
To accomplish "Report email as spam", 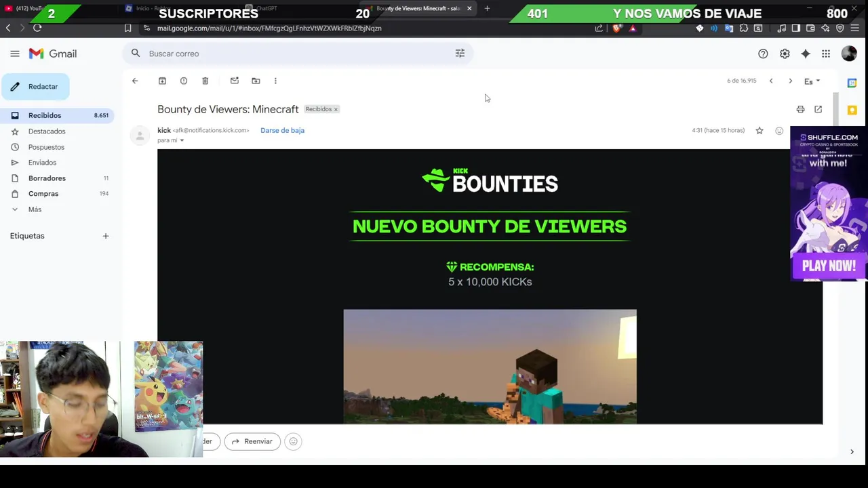I will 184,81.
